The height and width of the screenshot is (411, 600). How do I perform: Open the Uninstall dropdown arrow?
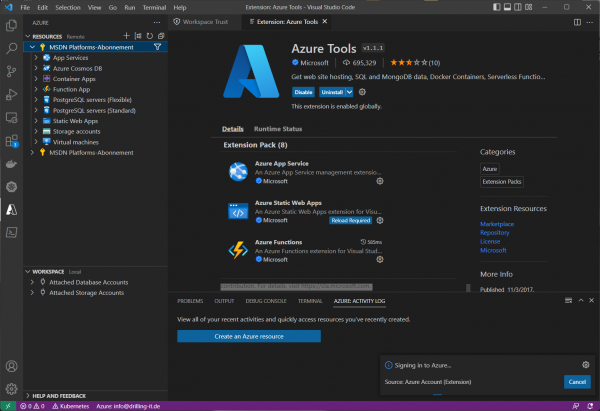coord(349,92)
